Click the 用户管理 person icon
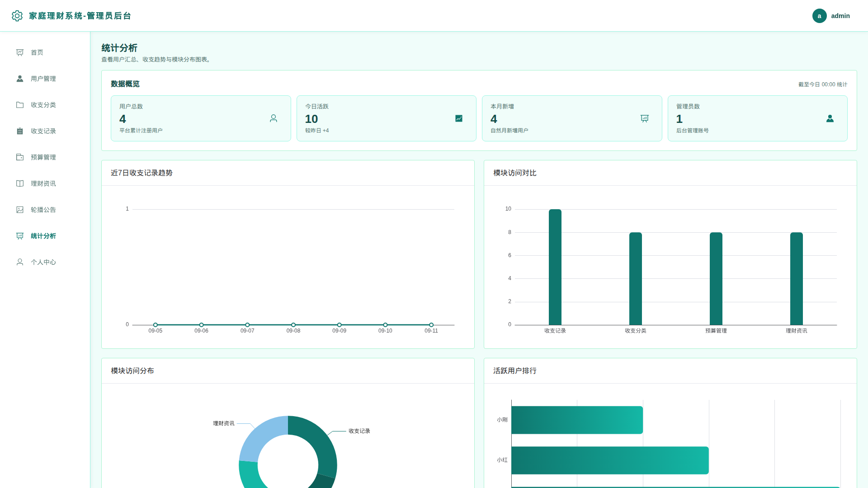The width and height of the screenshot is (868, 488). pos(20,79)
